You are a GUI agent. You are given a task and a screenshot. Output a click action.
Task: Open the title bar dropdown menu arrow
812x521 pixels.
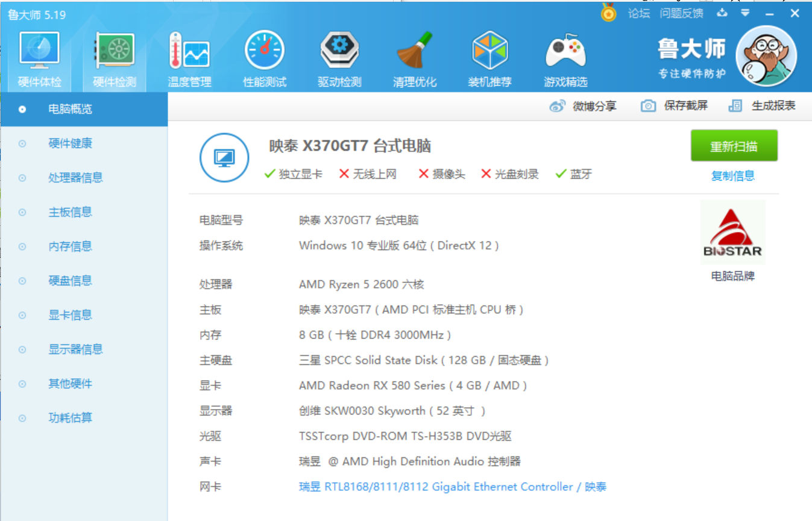746,13
